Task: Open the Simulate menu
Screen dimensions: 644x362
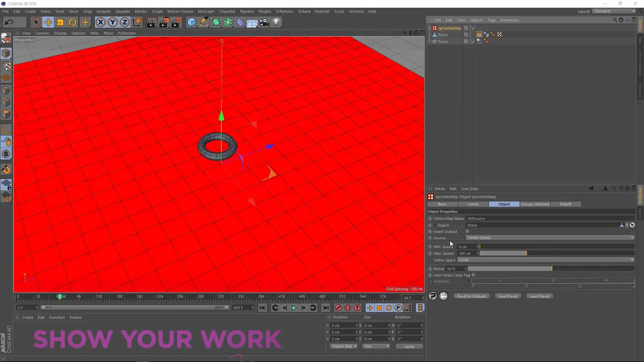Action: click(x=122, y=11)
